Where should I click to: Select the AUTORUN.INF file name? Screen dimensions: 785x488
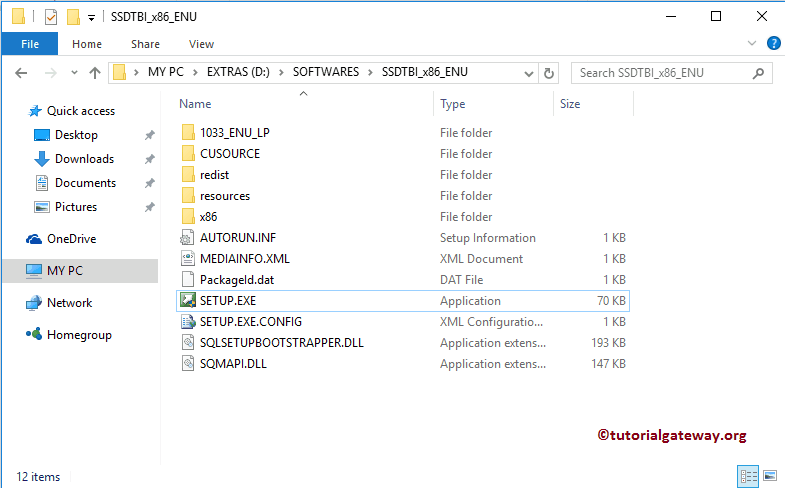[238, 238]
